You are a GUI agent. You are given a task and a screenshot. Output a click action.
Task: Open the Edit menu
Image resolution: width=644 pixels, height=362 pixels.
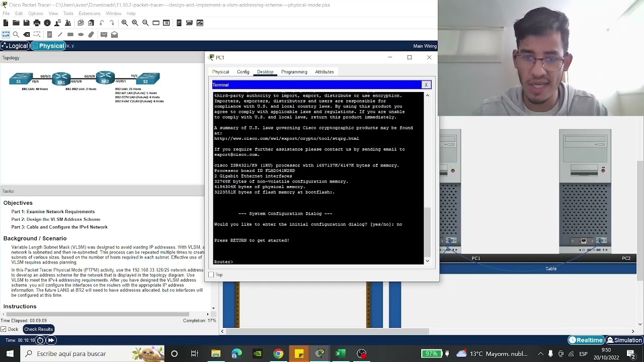(x=19, y=14)
